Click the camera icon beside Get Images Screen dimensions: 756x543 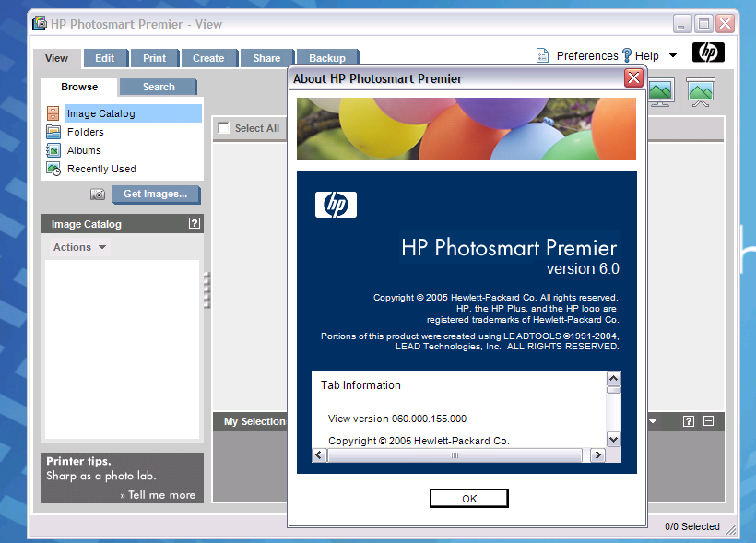(98, 194)
